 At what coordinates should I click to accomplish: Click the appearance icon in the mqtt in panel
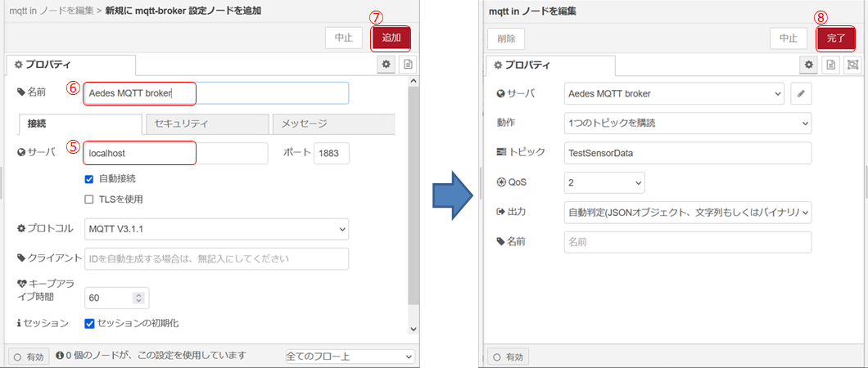click(x=852, y=65)
